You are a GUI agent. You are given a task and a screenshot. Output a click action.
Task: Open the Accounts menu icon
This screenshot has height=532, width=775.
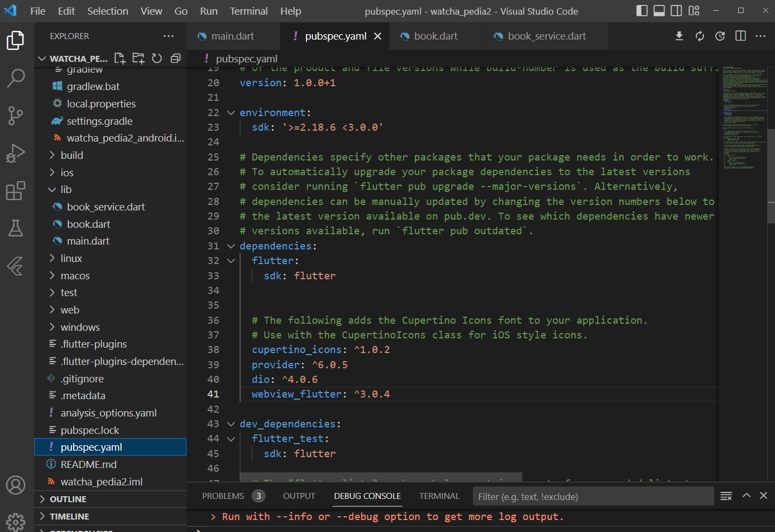[15, 485]
